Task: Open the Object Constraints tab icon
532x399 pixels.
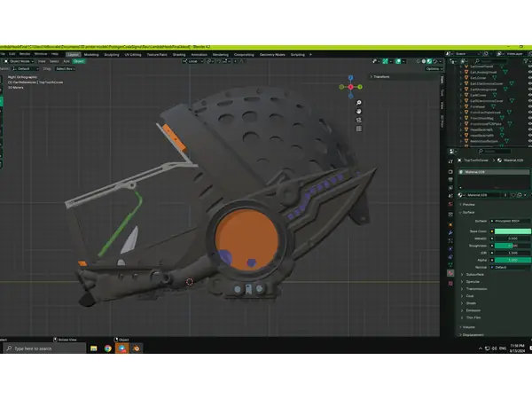Action: (450, 257)
